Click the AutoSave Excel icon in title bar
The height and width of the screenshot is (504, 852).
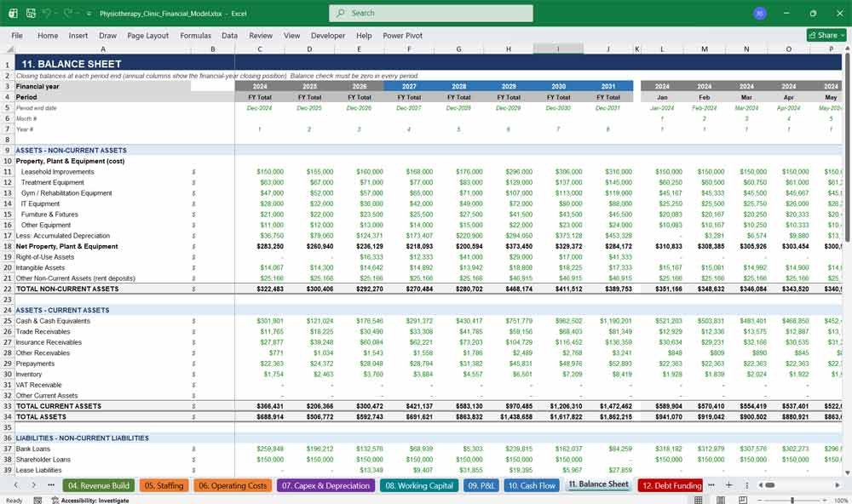click(x=13, y=13)
